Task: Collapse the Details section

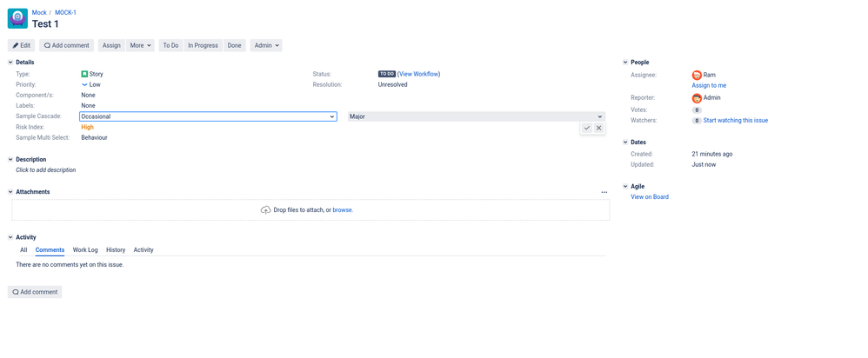Action: pos(10,63)
